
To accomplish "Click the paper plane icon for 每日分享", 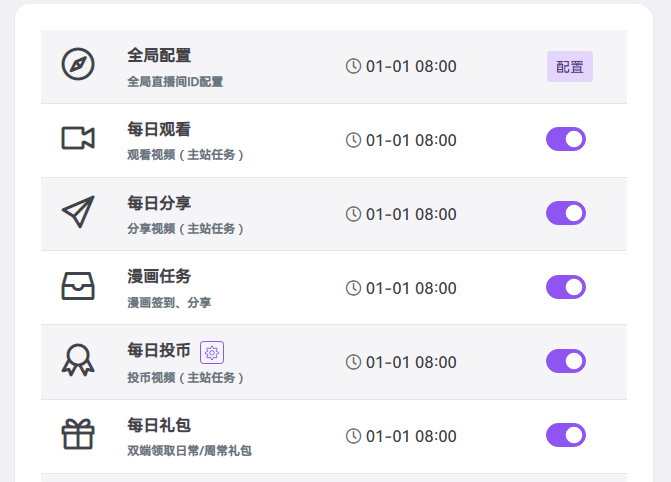I will tap(78, 212).
